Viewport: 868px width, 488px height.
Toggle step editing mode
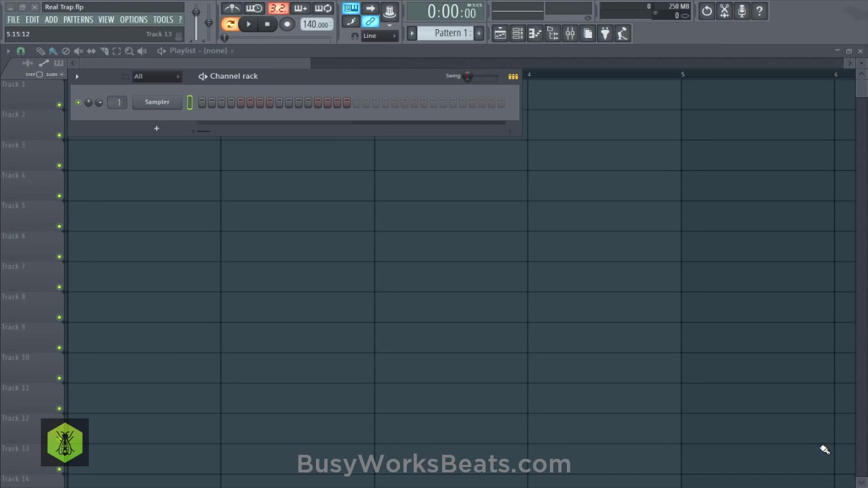point(351,22)
